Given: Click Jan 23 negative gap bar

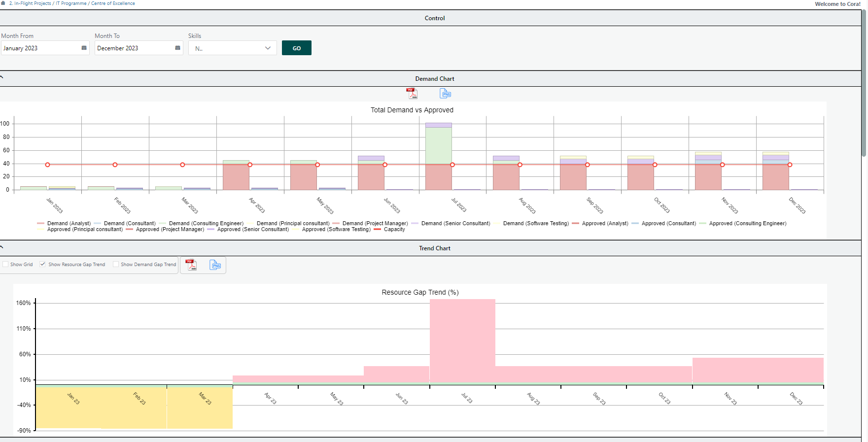Looking at the screenshot, I should (69, 407).
